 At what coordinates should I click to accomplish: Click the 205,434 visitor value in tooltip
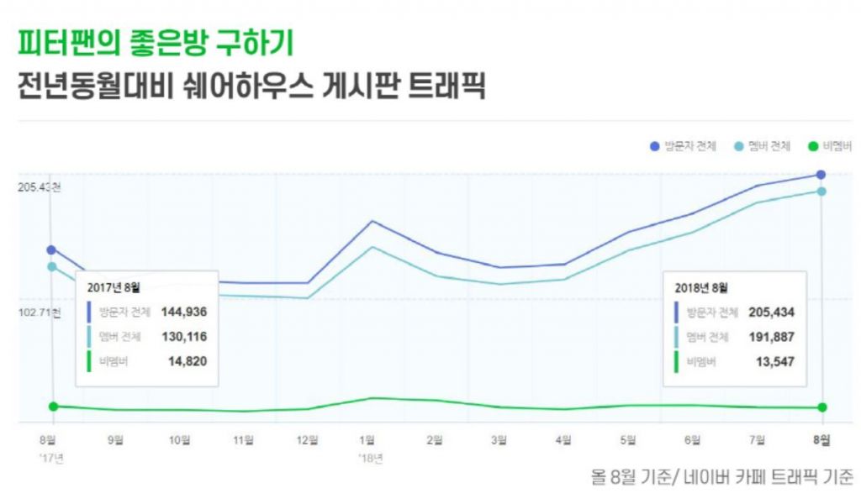coord(771,312)
